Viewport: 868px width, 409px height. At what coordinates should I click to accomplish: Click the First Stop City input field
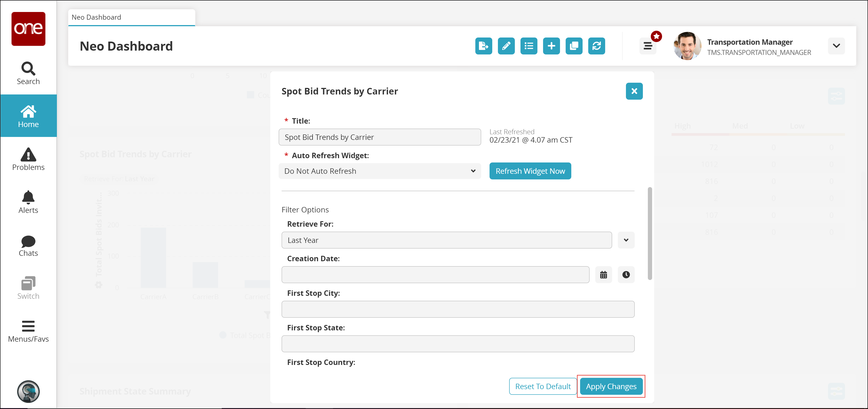tap(457, 309)
